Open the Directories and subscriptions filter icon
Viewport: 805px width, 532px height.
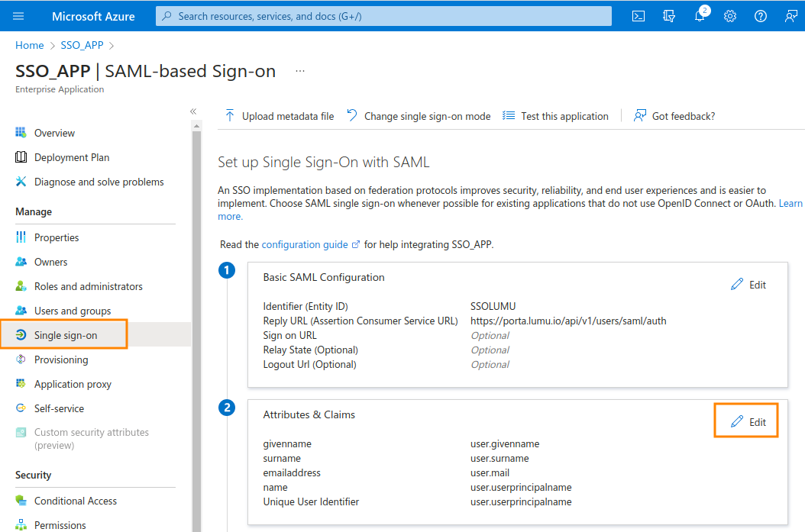pyautogui.click(x=669, y=16)
